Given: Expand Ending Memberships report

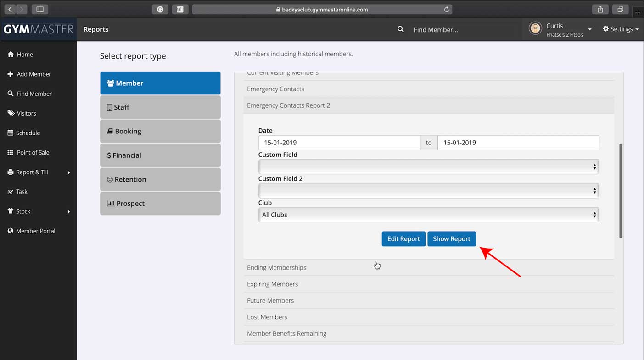Looking at the screenshot, I should pos(429,268).
